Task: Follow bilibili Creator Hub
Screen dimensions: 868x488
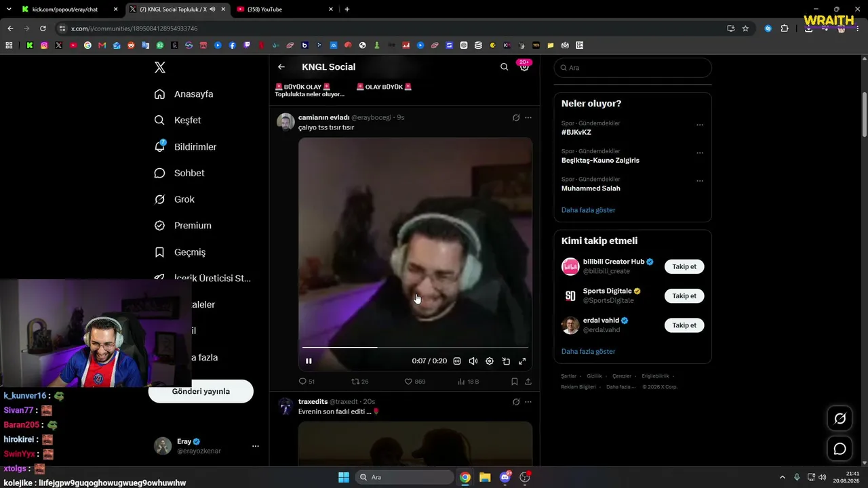Action: [x=684, y=266]
